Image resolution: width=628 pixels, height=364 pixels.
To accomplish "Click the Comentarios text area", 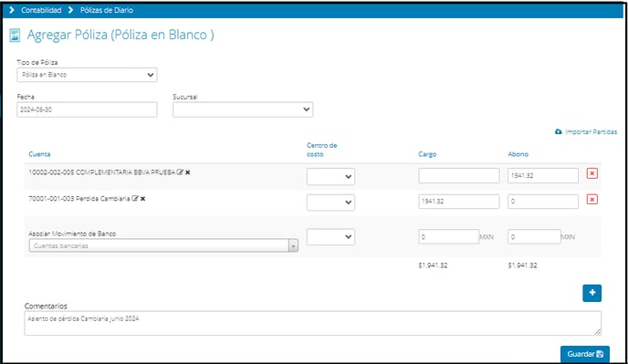I will pos(313,323).
